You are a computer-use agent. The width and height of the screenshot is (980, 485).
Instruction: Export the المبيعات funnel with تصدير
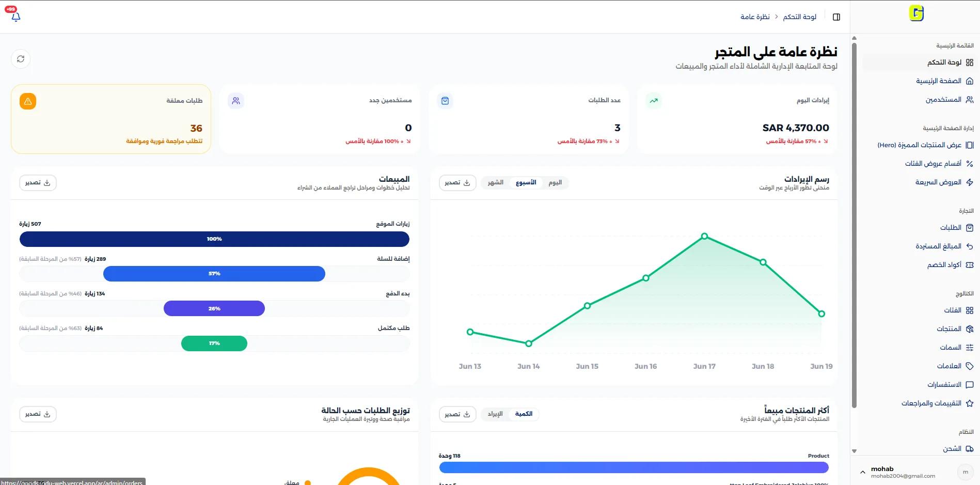click(38, 183)
